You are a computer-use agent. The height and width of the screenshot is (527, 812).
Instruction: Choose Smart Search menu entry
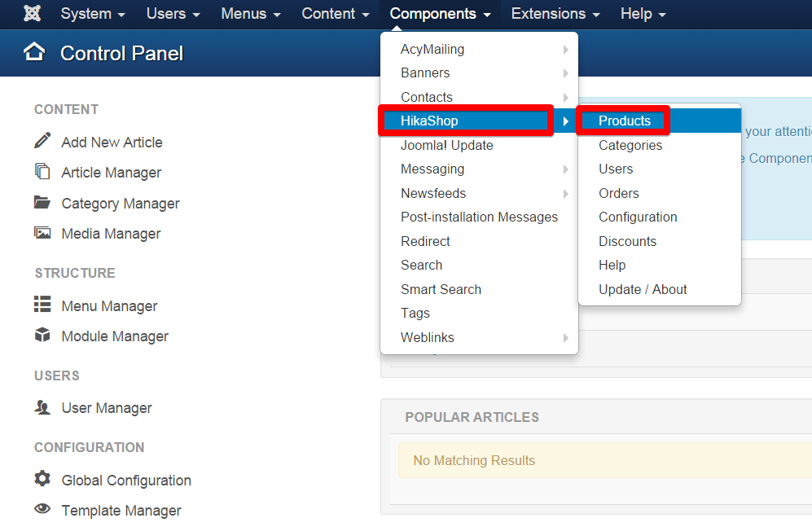pyautogui.click(x=479, y=290)
